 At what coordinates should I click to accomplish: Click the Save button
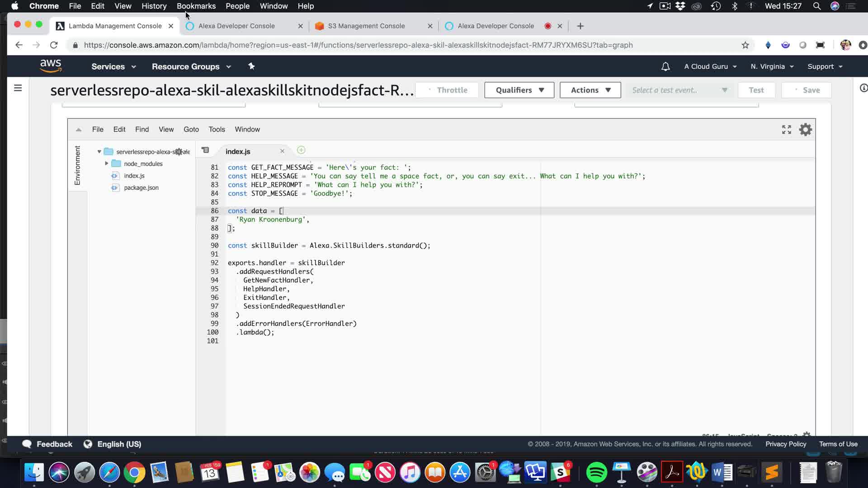coord(806,90)
